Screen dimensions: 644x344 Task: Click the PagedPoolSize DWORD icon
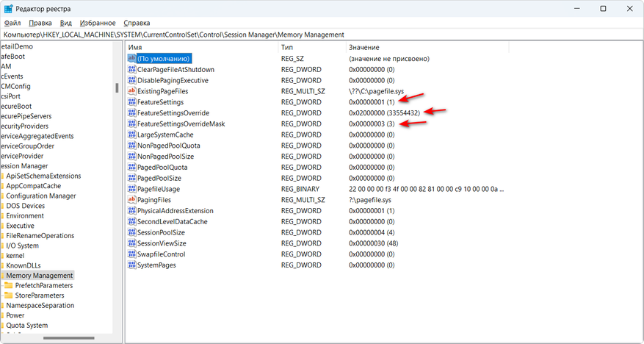pos(132,178)
